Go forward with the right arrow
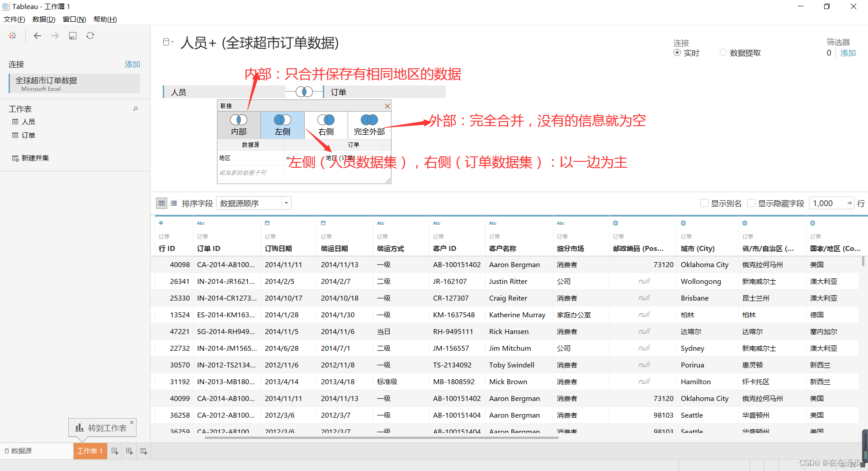Screen dimensions: 868x471 point(55,36)
